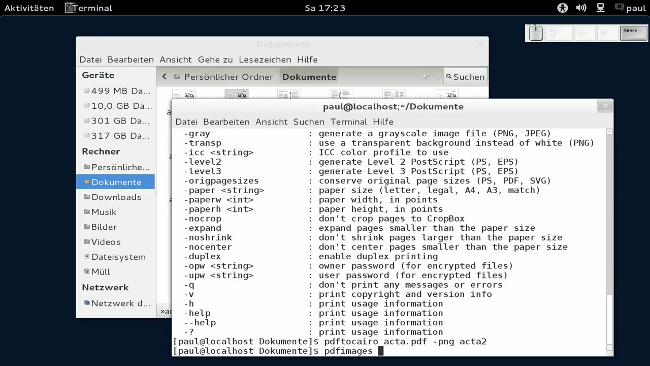The height and width of the screenshot is (366, 650).
Task: Open Hilfe menu in Dokumente file manager
Action: (x=307, y=60)
